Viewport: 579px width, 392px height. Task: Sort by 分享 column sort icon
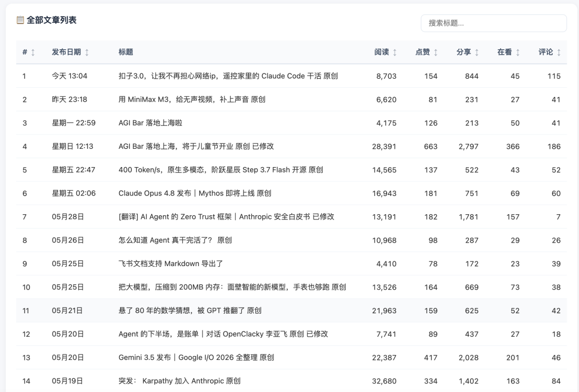(x=477, y=52)
